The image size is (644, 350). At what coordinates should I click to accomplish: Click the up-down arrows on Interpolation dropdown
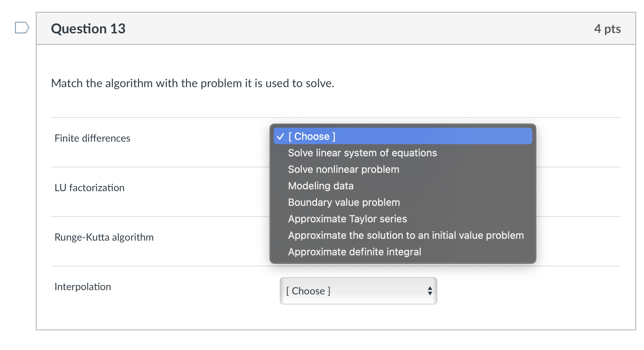coord(430,291)
